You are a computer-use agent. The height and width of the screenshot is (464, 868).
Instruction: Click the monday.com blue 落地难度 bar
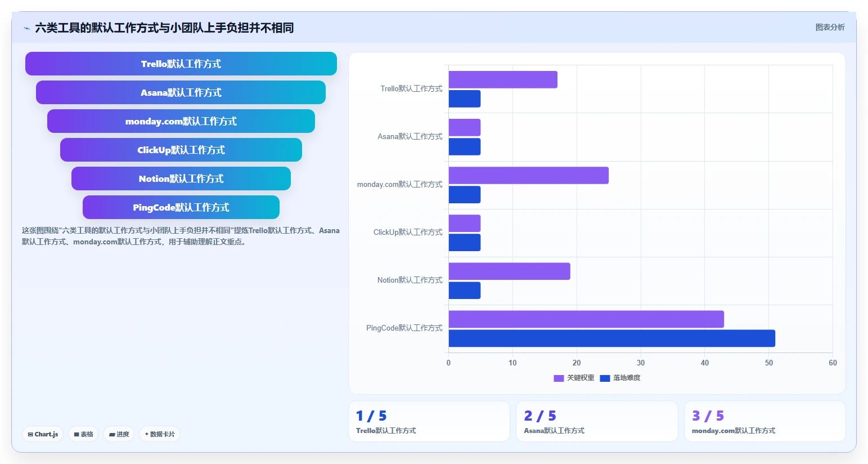coord(465,194)
